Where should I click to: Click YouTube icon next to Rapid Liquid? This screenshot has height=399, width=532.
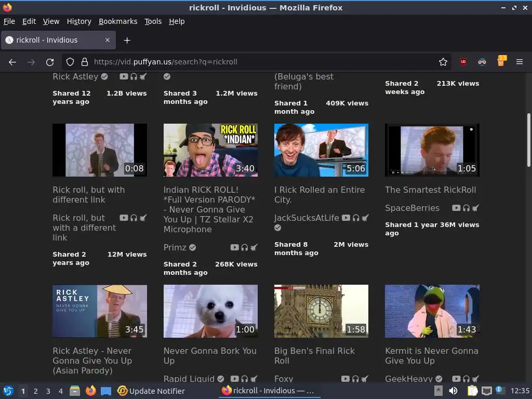(234, 378)
